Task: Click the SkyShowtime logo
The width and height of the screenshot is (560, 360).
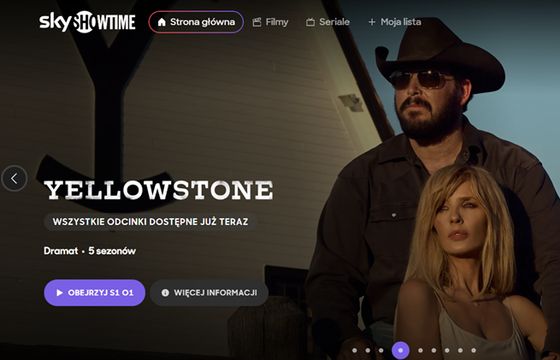Action: click(x=88, y=22)
